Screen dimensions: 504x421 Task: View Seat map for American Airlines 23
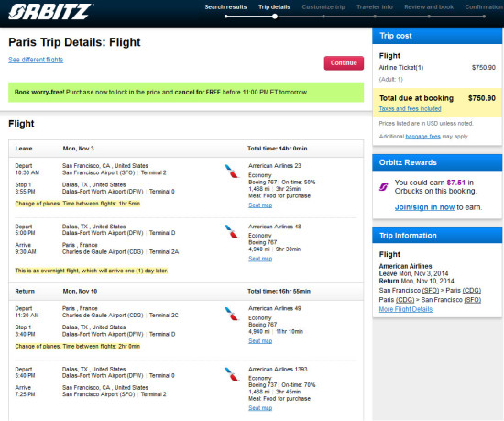coord(260,205)
